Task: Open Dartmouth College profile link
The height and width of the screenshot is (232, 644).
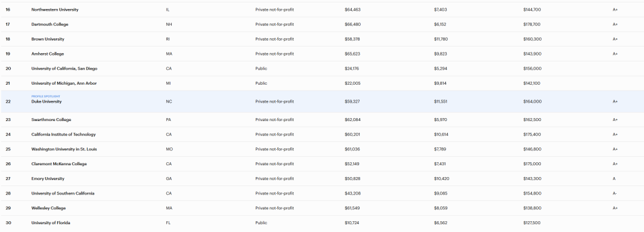Action: coord(49,24)
